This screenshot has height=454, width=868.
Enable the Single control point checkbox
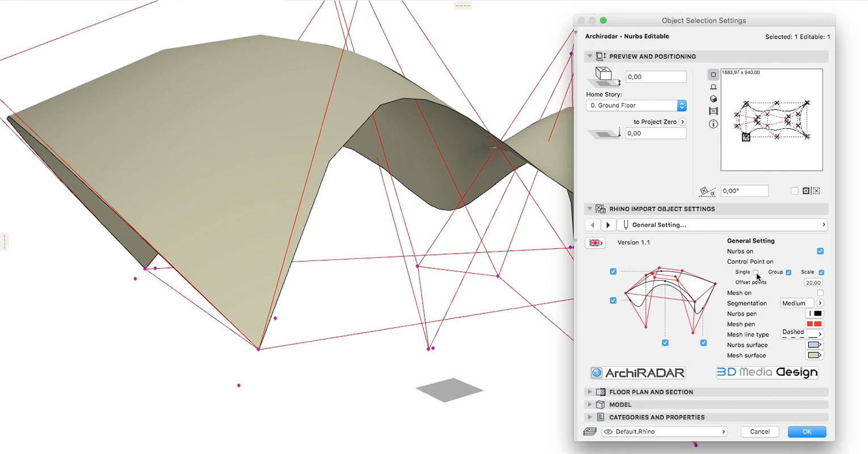click(756, 272)
